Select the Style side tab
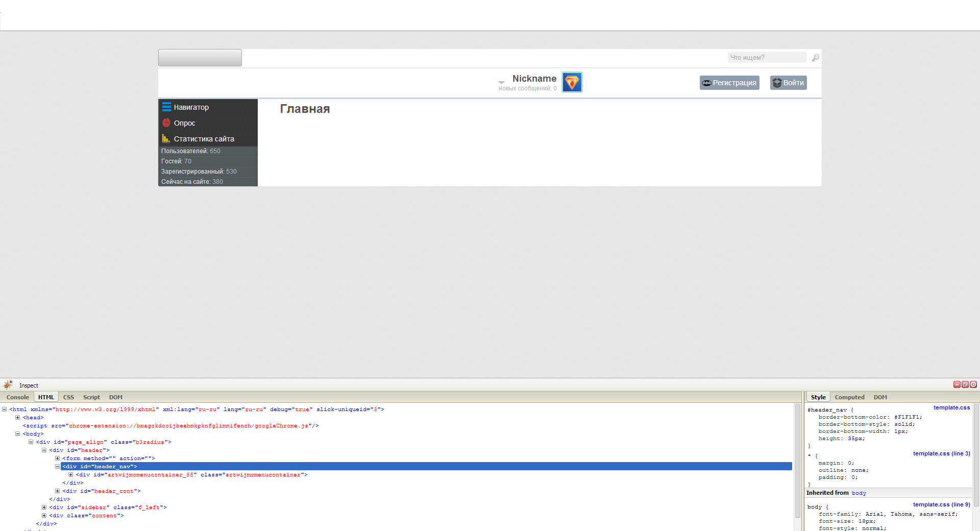 818,397
